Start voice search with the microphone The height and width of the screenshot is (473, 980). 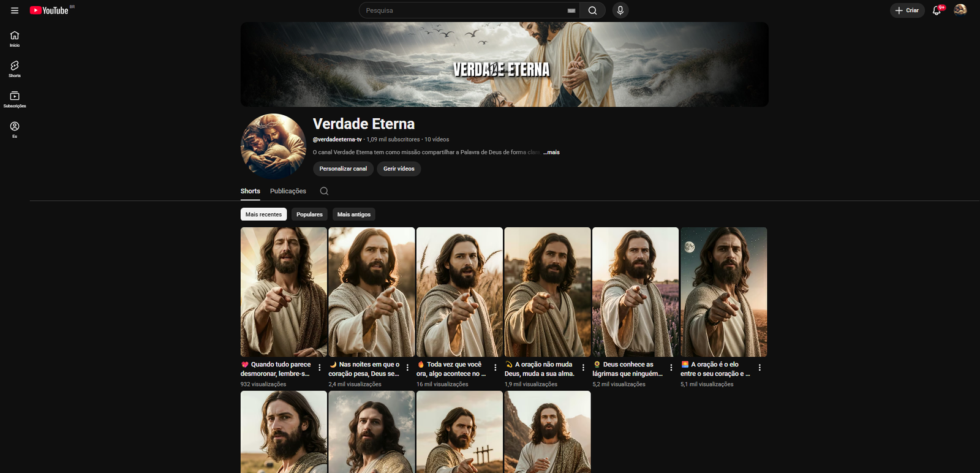click(x=620, y=10)
